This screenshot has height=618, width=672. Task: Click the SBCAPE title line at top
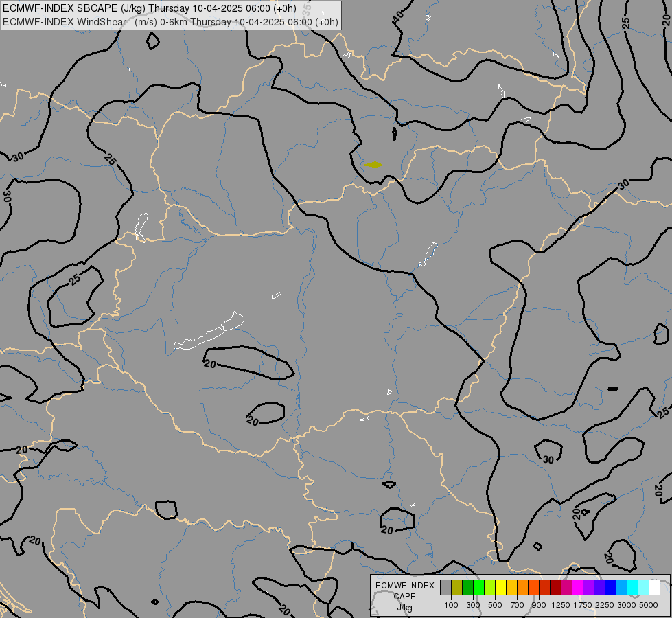coord(150,8)
